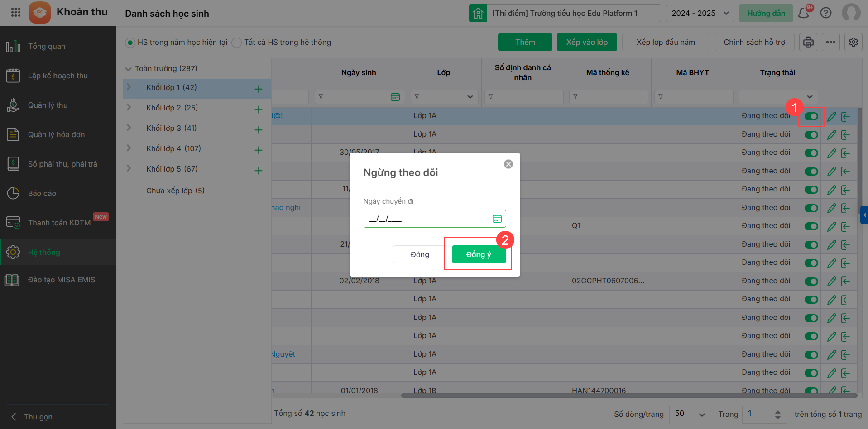
Task: Click the Ngày chuyển đi date field
Action: (426, 219)
